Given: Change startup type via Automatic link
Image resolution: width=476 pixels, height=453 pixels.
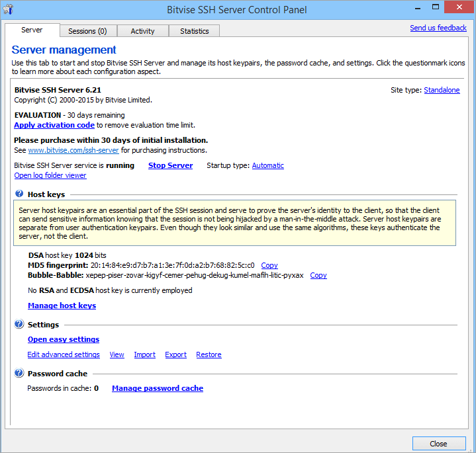Looking at the screenshot, I should click(267, 165).
